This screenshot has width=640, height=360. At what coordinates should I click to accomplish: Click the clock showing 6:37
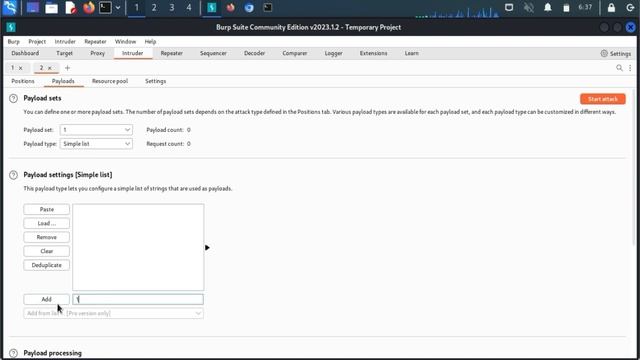pos(585,7)
